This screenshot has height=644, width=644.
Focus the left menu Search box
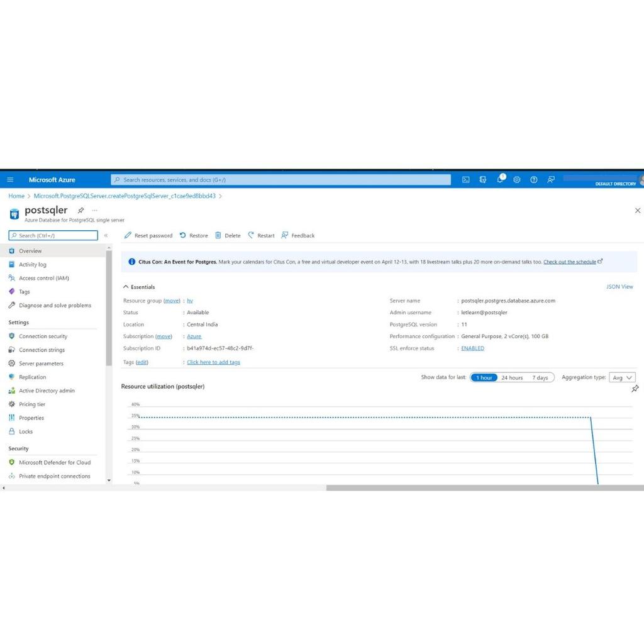pos(53,235)
